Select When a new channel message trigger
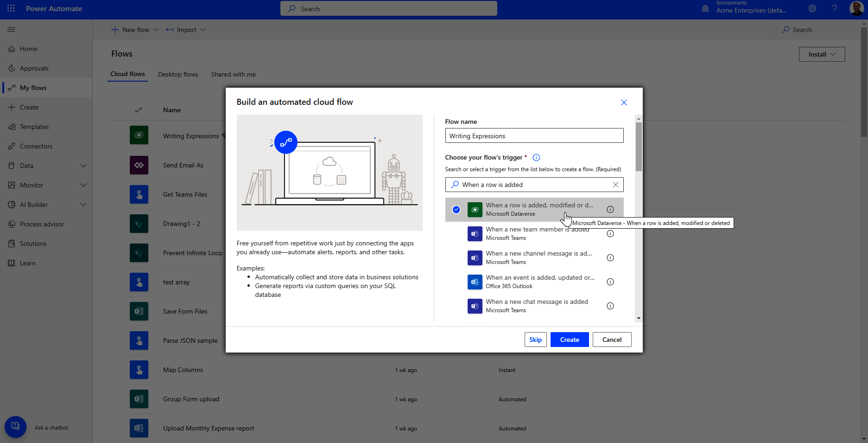 534,257
